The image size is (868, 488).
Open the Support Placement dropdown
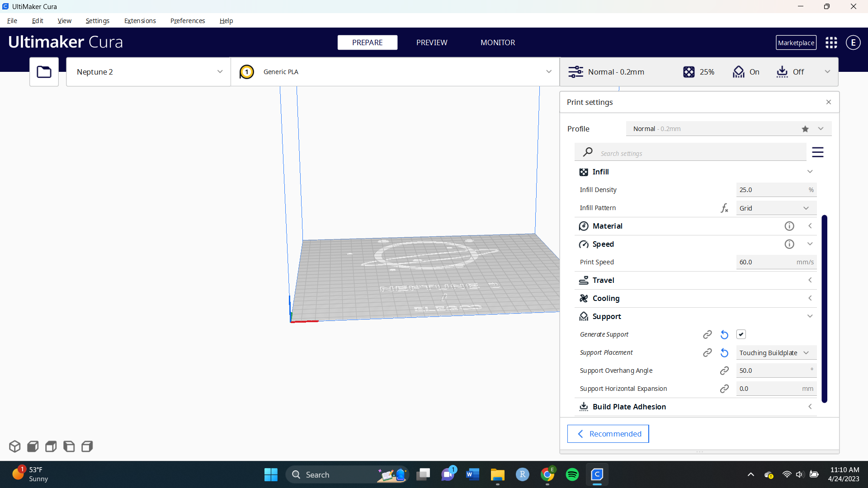(776, 352)
